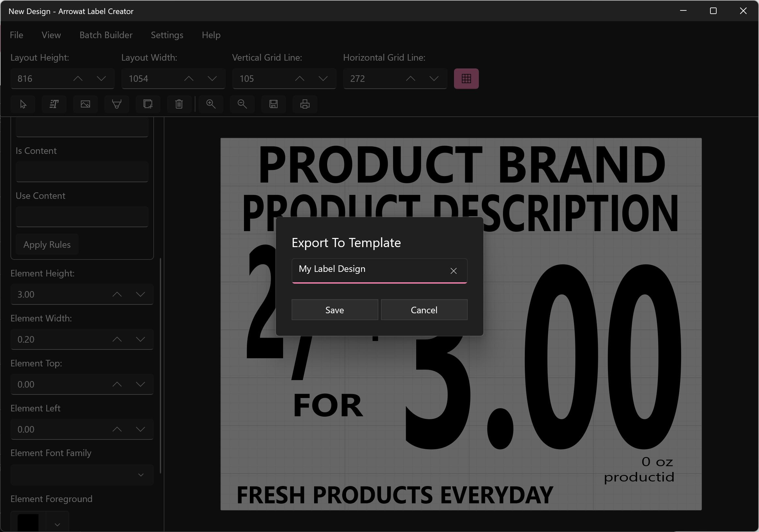759x532 pixels.
Task: Open the Settings menu
Action: coord(167,35)
